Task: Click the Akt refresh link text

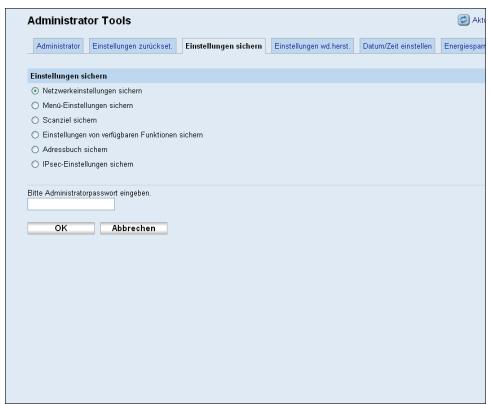Action: [x=479, y=20]
